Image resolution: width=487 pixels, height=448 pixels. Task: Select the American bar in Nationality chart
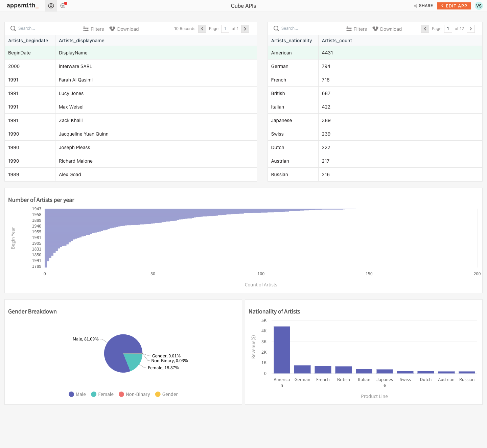tap(281, 350)
